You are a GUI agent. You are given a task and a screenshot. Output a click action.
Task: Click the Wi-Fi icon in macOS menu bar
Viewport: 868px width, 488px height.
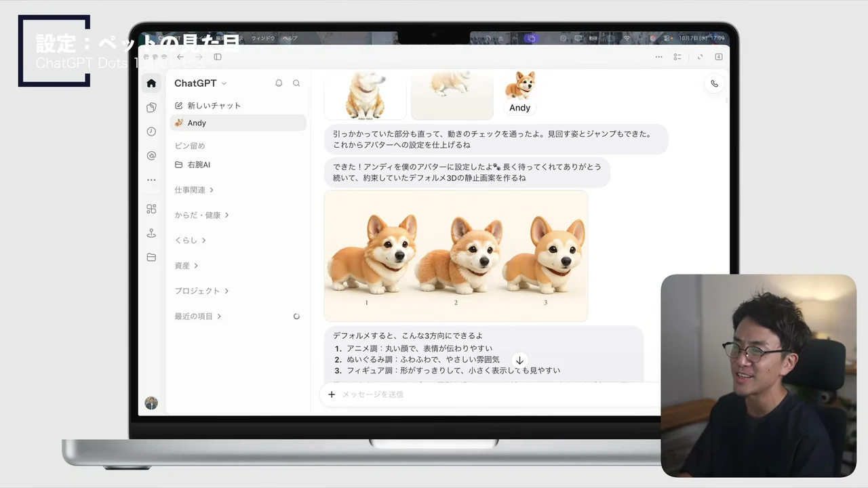627,39
